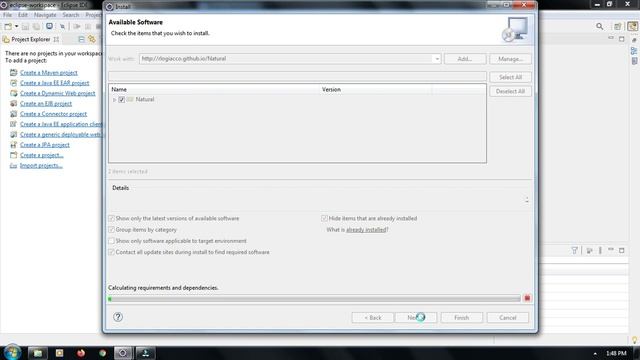Click the Version column header
Viewport: 640px width, 360px height.
pos(376,89)
